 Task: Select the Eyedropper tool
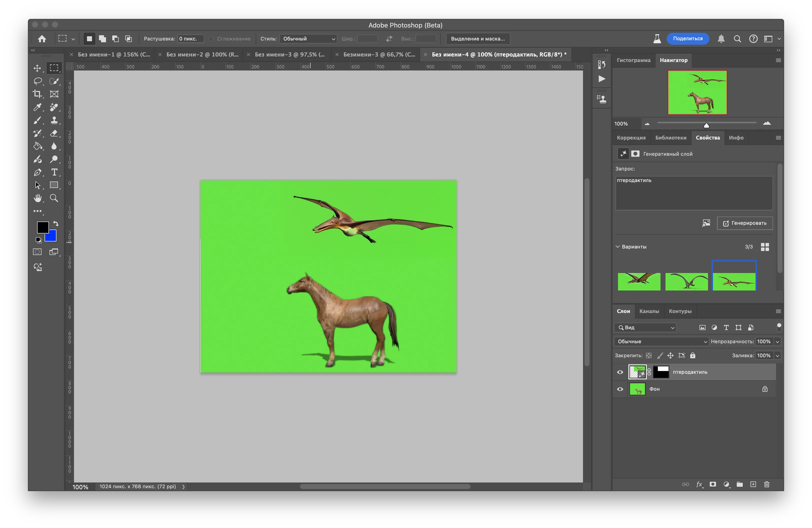point(37,107)
